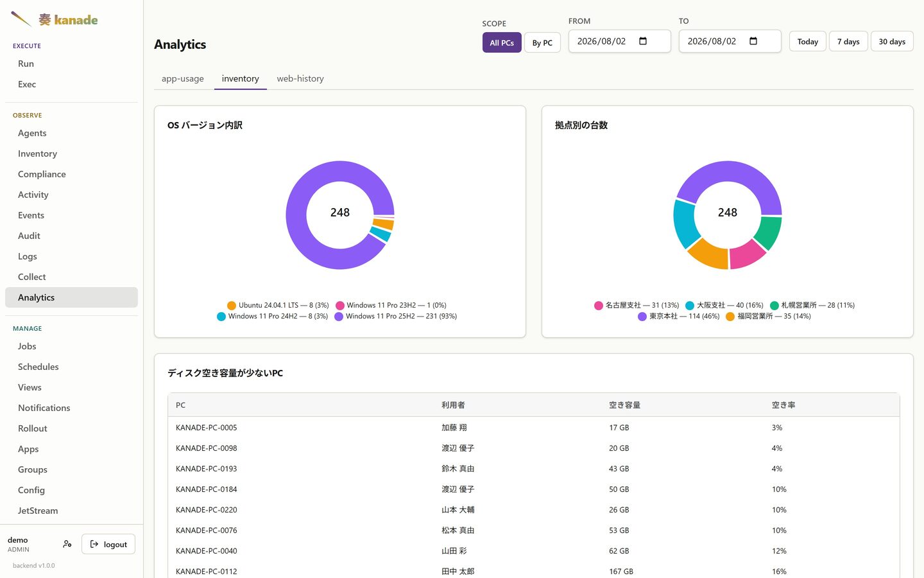
Task: Click the 名古屋支社 pink legend swatch
Action: [599, 306]
